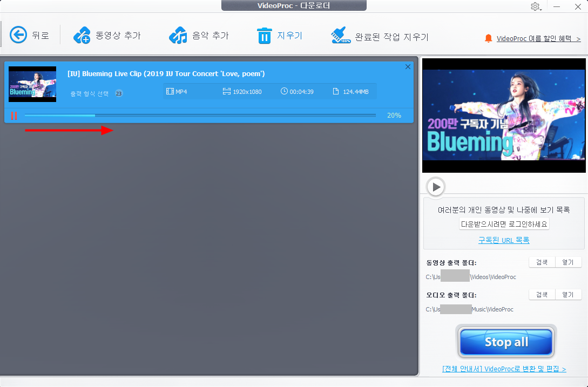Click 완료된 작업 지우기 label
This screenshot has height=387, width=588.
pos(391,37)
